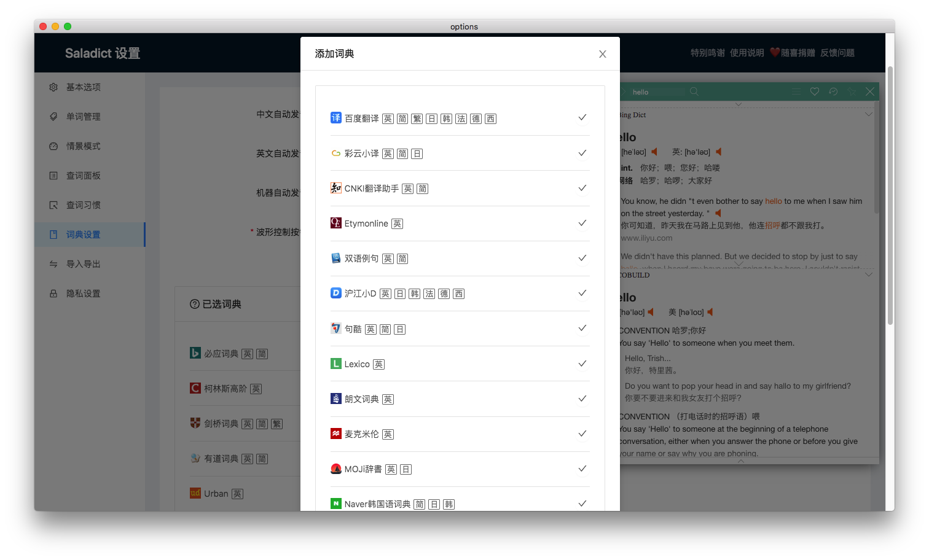Image resolution: width=929 pixels, height=560 pixels.
Task: Open 单词管理 in the sidebar
Action: [90, 117]
